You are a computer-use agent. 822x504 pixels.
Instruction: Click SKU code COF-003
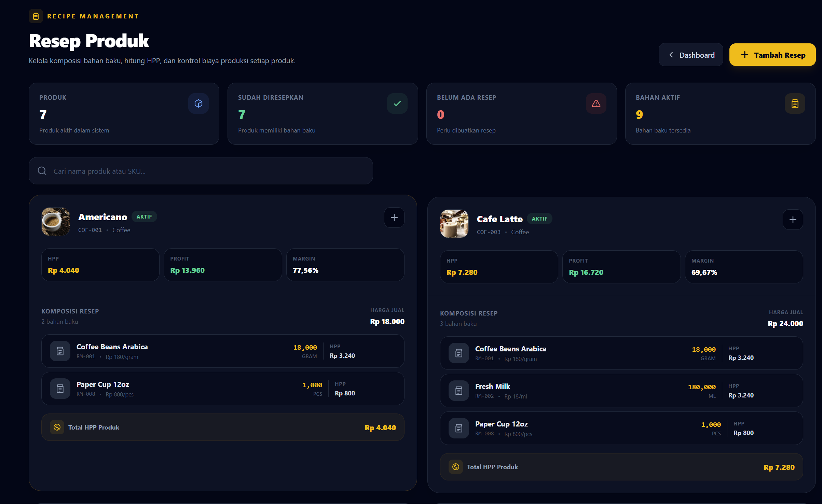(489, 232)
